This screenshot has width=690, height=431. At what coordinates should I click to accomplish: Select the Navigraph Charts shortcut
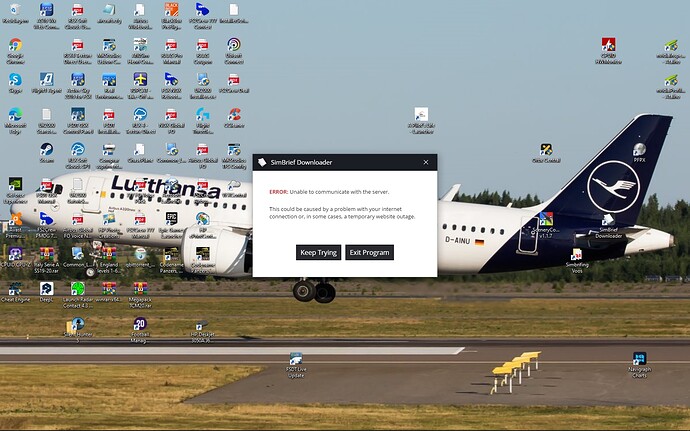[x=639, y=365]
